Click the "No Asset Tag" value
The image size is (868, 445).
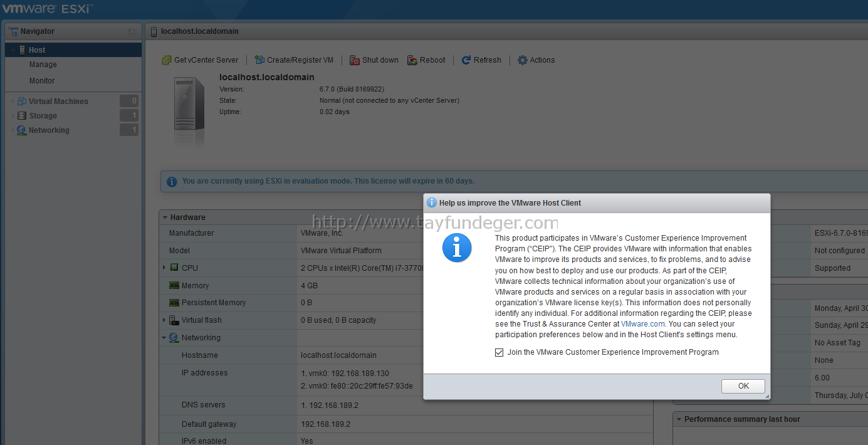pyautogui.click(x=838, y=343)
